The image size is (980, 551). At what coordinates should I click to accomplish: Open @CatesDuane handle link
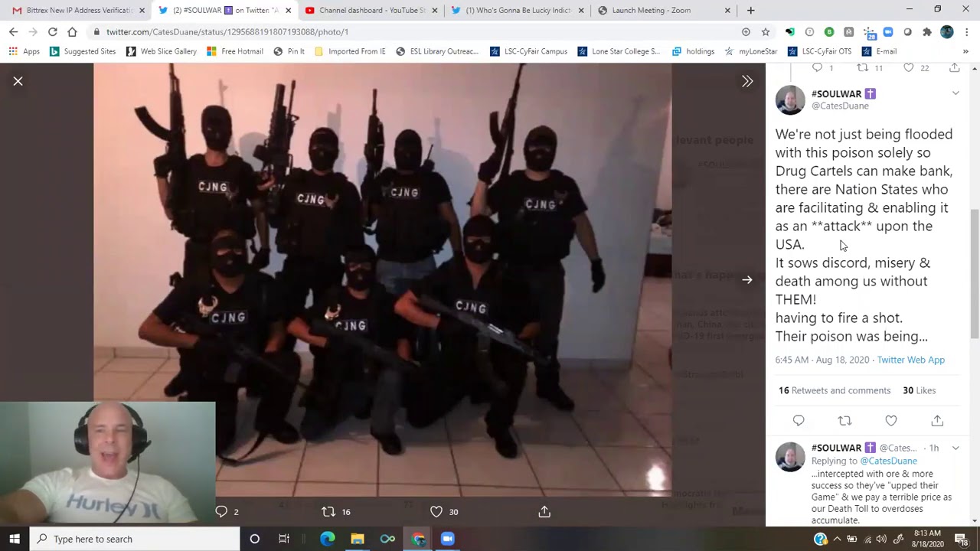tap(840, 106)
